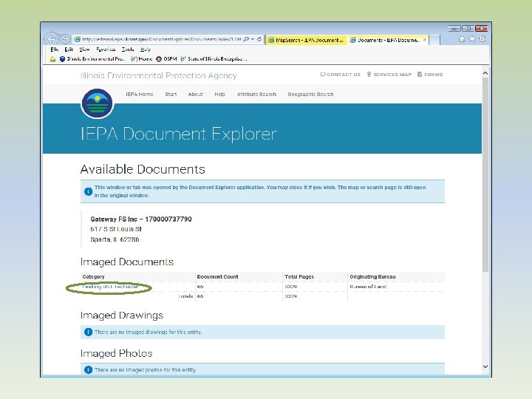The image size is (532, 399).
Task: Click the scroll up arrow on scrollbar
Action: tap(485, 73)
